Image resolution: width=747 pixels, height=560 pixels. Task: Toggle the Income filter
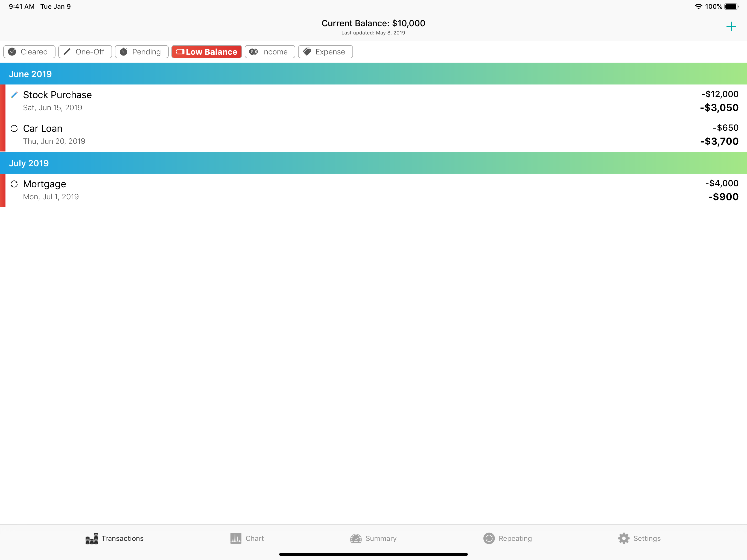tap(270, 52)
